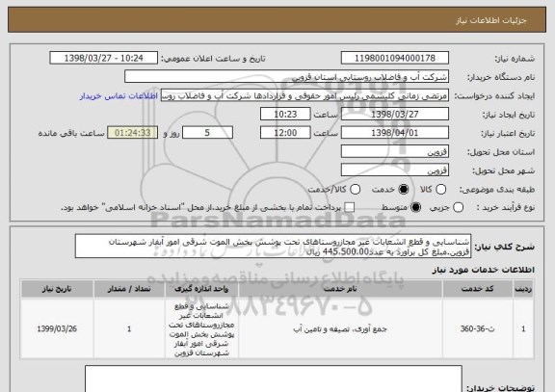Click the need number field 1198001094000178
The height and width of the screenshot is (392, 555).
pos(395,58)
